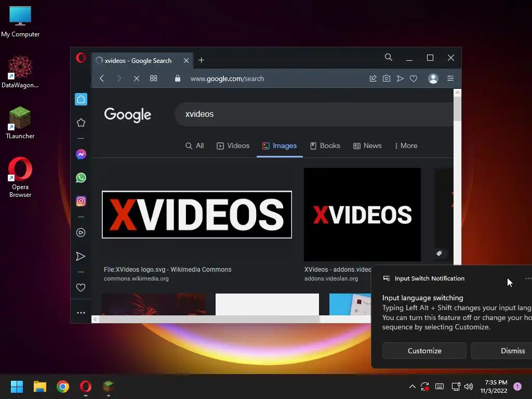
Task: Close the xvideos Google Search tab
Action: click(187, 60)
